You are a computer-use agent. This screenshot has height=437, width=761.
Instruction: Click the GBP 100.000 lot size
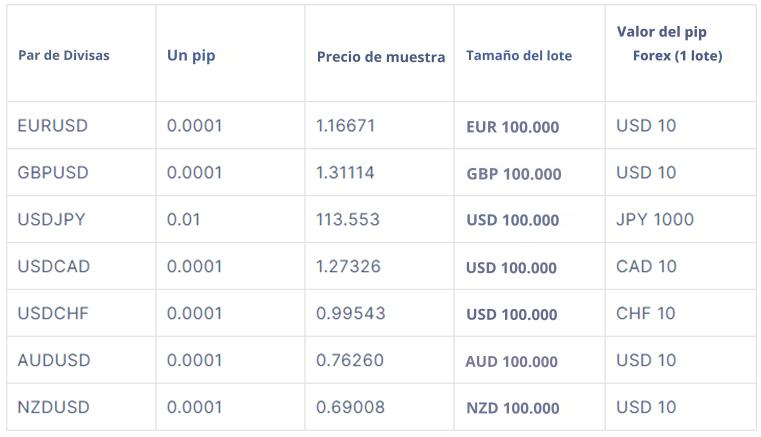pyautogui.click(x=513, y=174)
